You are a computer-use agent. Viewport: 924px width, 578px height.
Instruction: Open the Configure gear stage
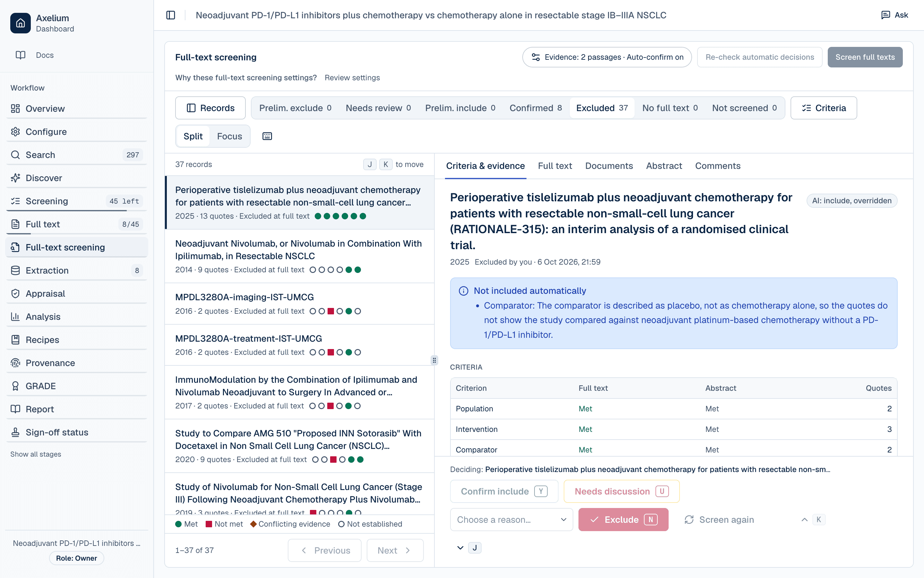coord(77,132)
